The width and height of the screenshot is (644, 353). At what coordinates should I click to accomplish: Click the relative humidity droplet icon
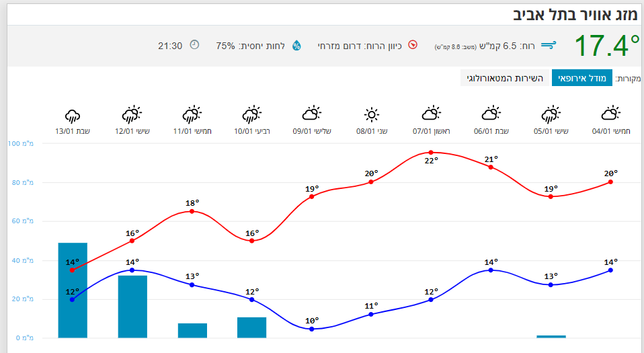pos(296,46)
